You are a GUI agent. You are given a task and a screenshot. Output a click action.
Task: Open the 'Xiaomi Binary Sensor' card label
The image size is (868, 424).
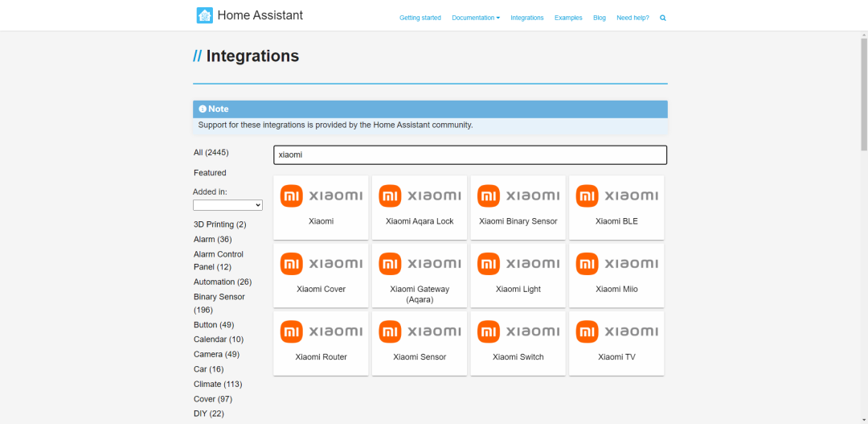[x=518, y=221]
